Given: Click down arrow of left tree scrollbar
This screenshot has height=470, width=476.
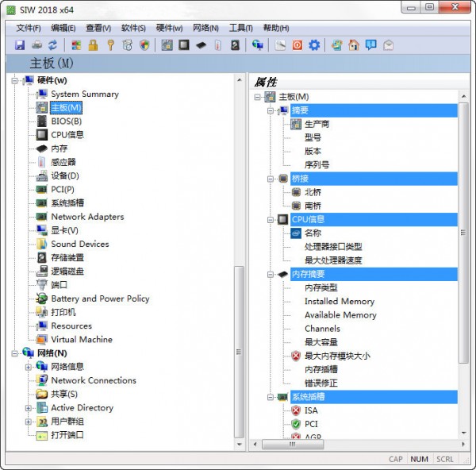Looking at the screenshot, I should click(x=240, y=444).
